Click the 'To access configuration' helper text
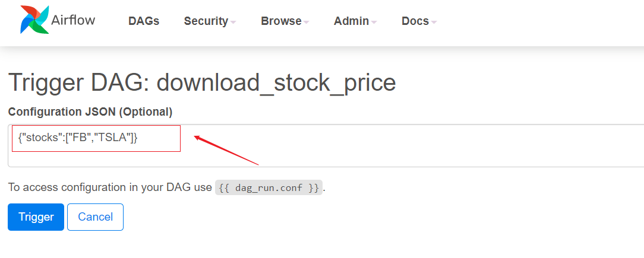This screenshot has width=644, height=258. click(110, 188)
